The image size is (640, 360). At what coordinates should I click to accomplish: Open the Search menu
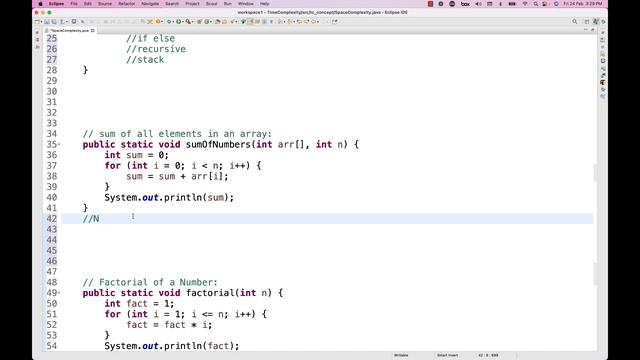click(172, 4)
